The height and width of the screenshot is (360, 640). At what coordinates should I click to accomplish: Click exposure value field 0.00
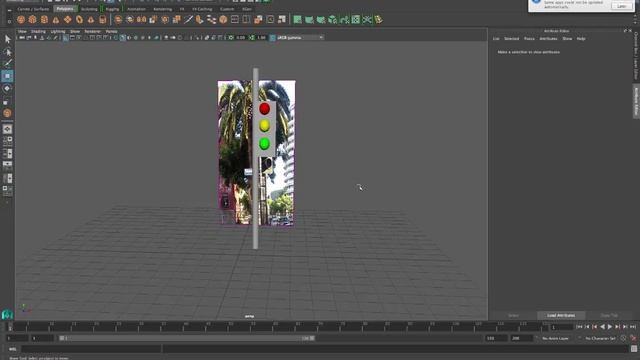[x=241, y=38]
